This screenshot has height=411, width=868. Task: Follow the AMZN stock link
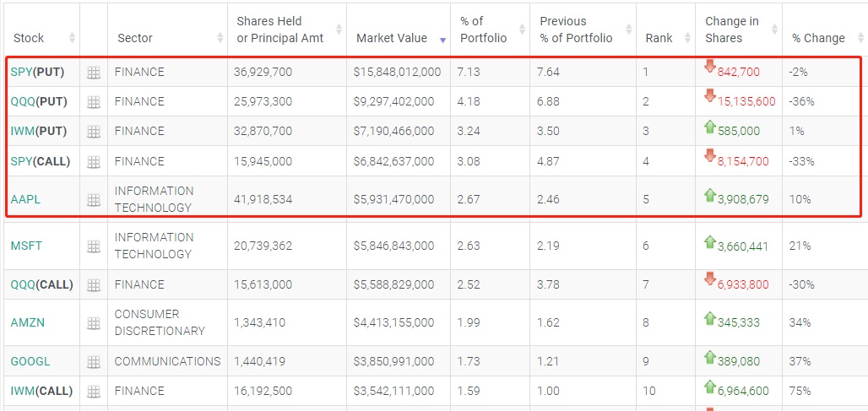27,323
